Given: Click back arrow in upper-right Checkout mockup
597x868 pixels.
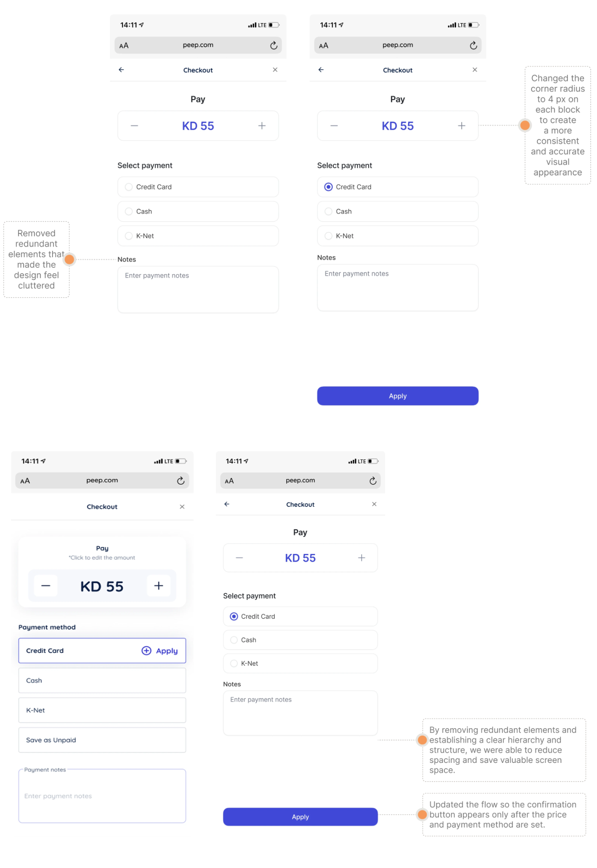Looking at the screenshot, I should coord(321,70).
